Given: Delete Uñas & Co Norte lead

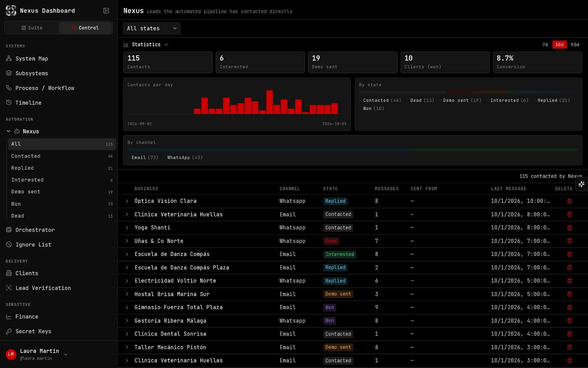Looking at the screenshot, I should pyautogui.click(x=569, y=241).
